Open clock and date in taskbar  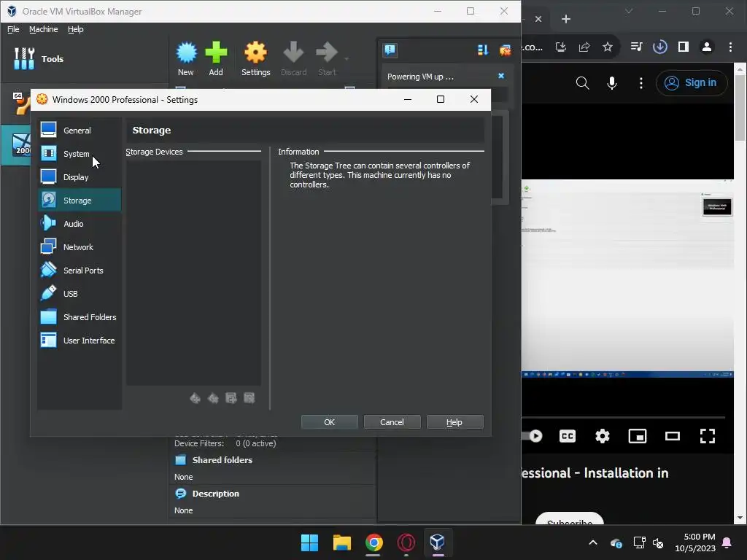[695, 542]
